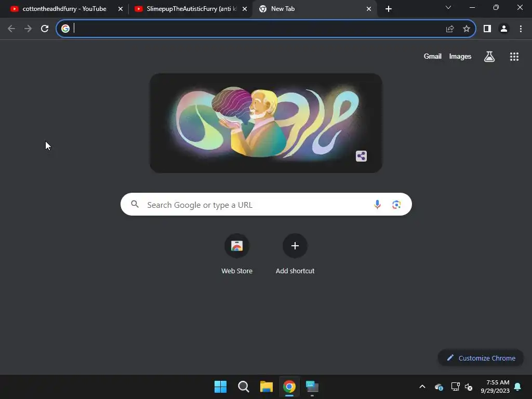The height and width of the screenshot is (399, 532).
Task: Focus the Search Google or type a URL box
Action: (x=266, y=204)
